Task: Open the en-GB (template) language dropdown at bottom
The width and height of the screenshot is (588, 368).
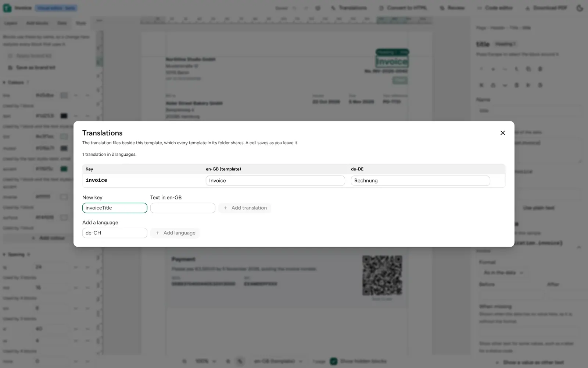Action: (278, 361)
